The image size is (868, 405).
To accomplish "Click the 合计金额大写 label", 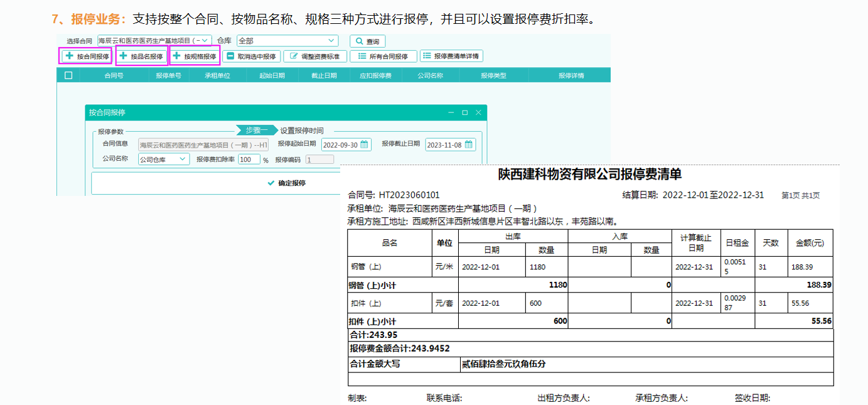I will [375, 364].
